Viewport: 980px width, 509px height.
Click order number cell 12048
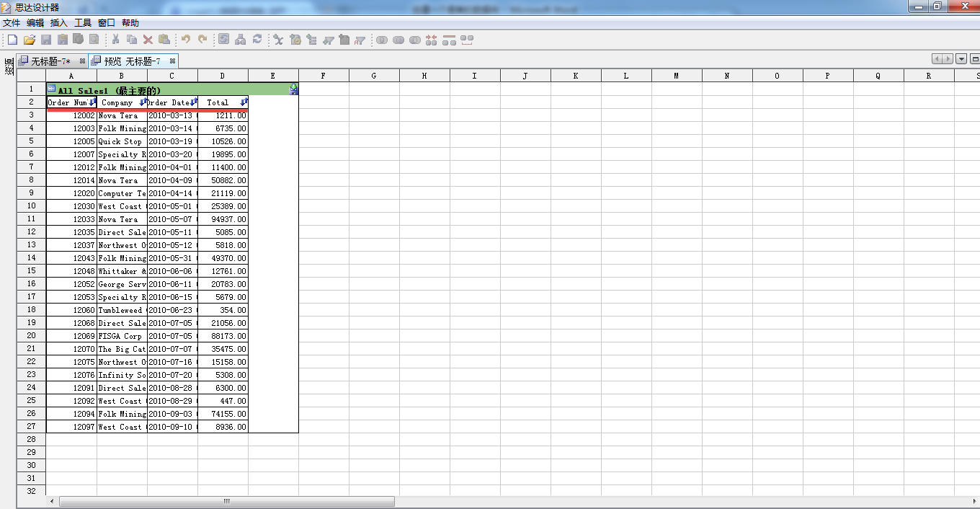71,271
